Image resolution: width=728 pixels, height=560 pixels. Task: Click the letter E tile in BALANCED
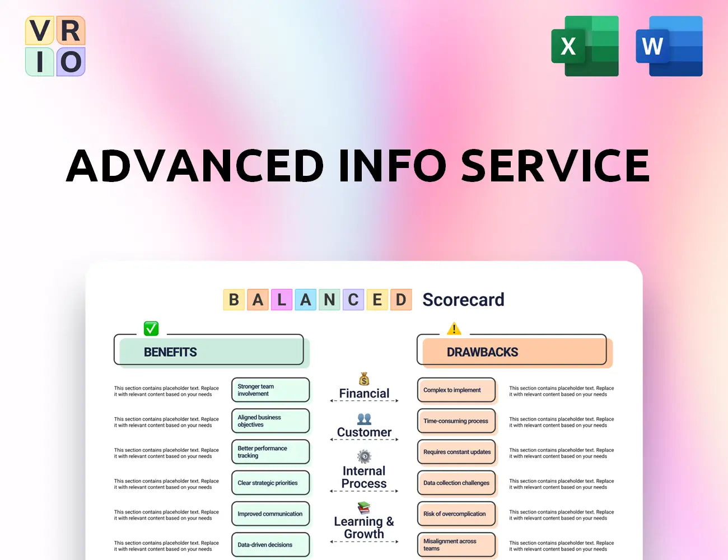[x=377, y=300]
